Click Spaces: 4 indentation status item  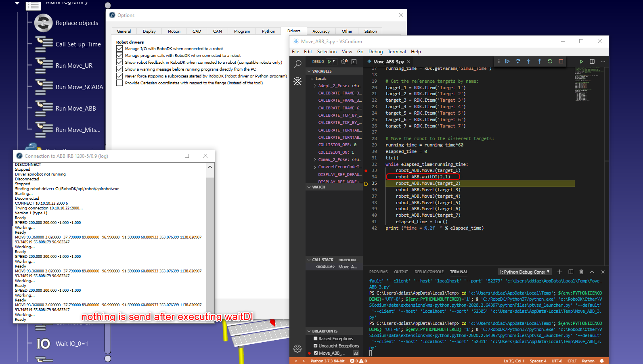538,361
